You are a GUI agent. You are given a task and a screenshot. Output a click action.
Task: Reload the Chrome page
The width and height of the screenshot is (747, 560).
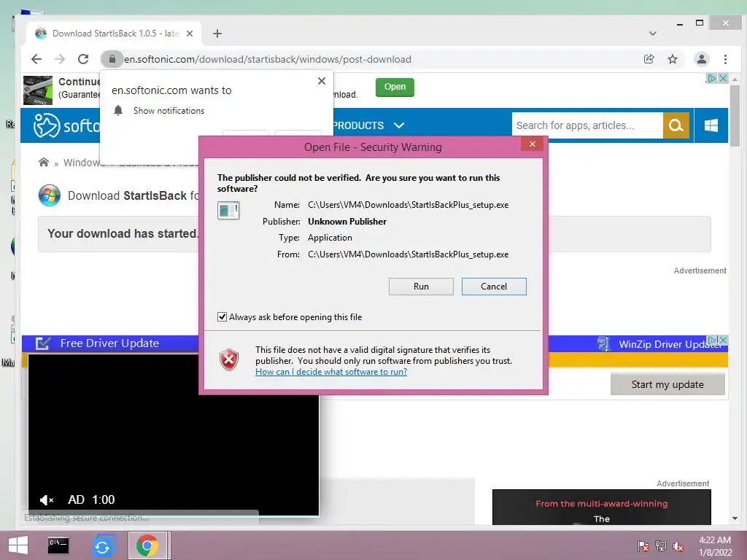[83, 59]
